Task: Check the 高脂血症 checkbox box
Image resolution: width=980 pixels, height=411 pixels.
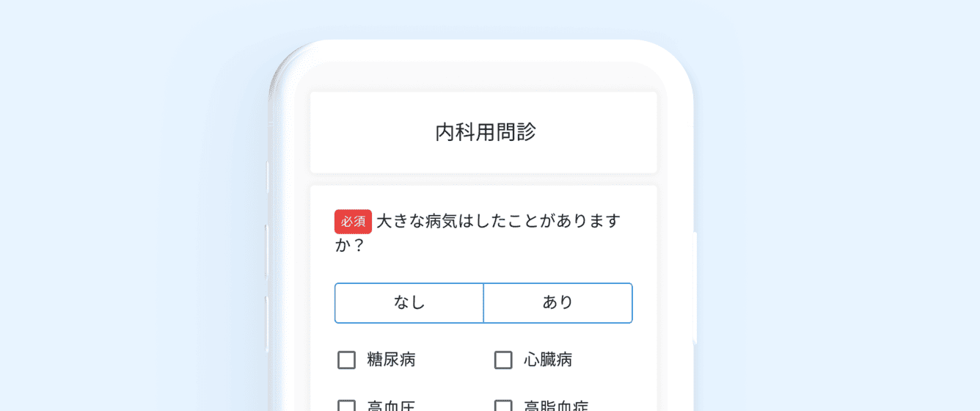Action: point(503,406)
